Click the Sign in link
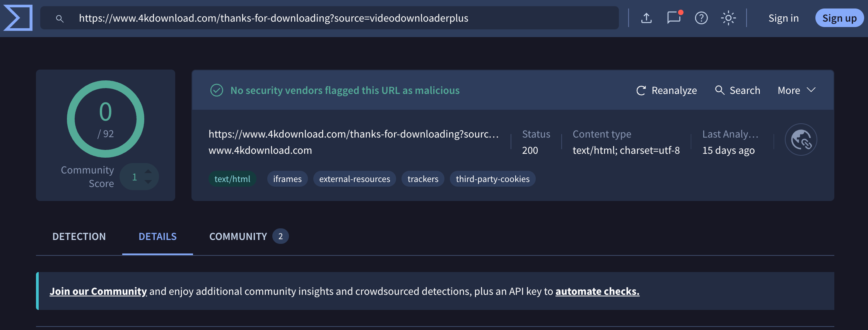This screenshot has width=868, height=330. (783, 18)
